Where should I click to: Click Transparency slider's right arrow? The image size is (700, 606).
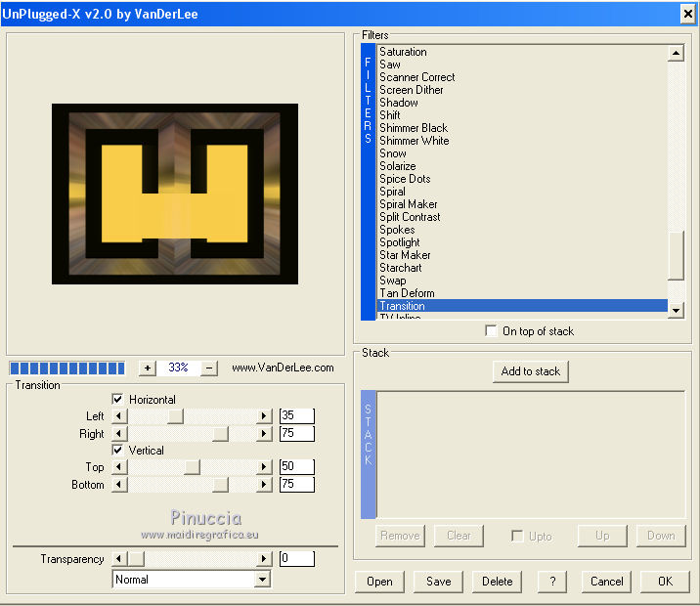coord(264,558)
